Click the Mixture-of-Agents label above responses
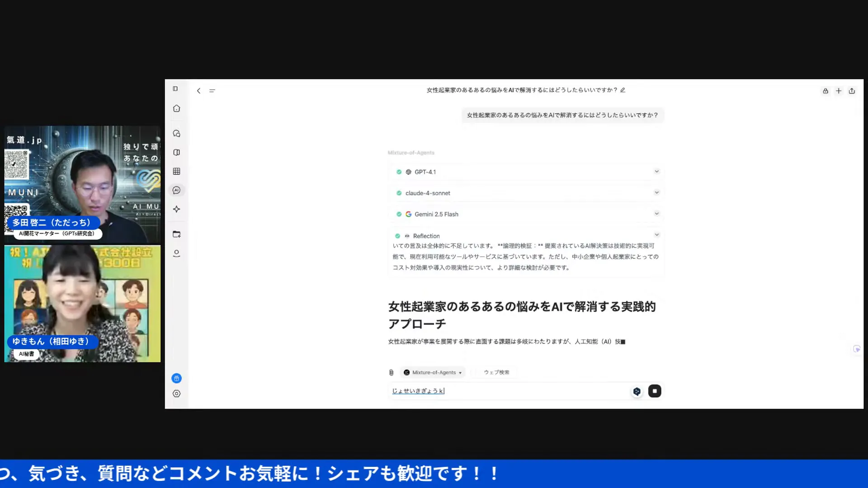Viewport: 868px width, 488px height. [411, 153]
